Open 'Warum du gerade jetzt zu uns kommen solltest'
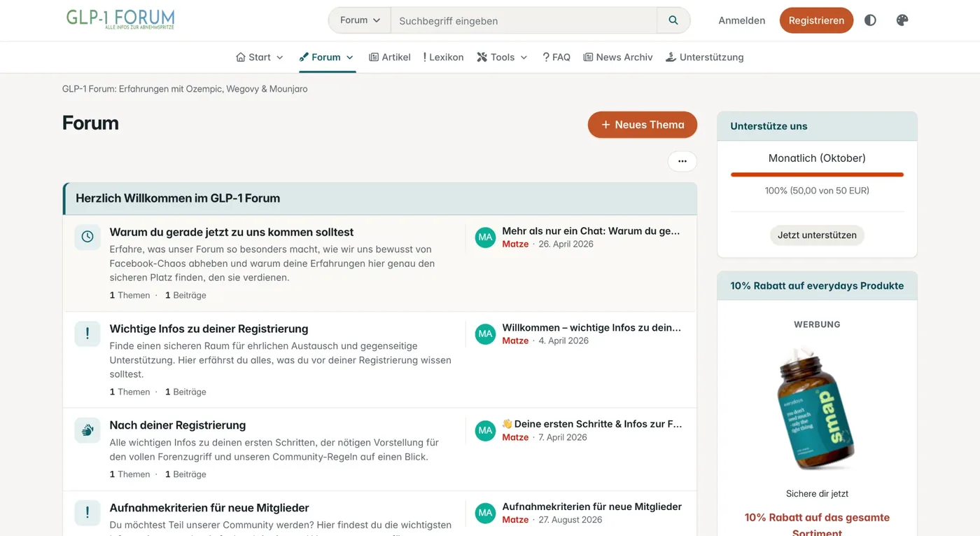 (x=232, y=232)
